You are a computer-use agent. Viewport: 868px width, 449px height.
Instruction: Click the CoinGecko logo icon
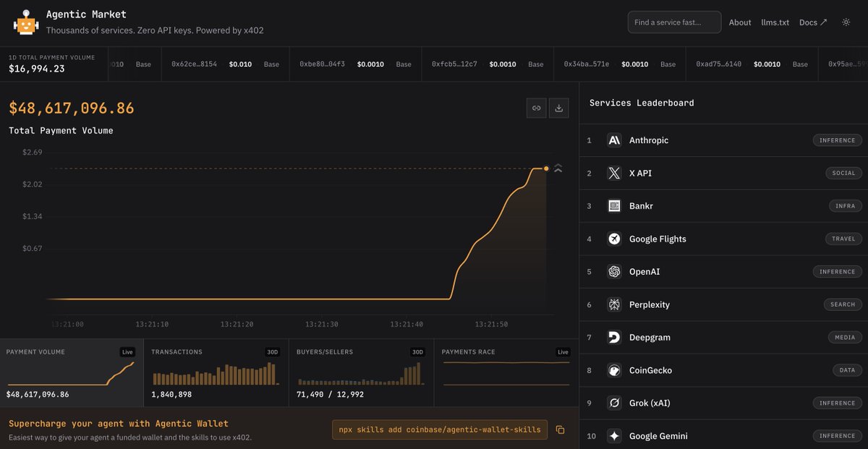(614, 370)
